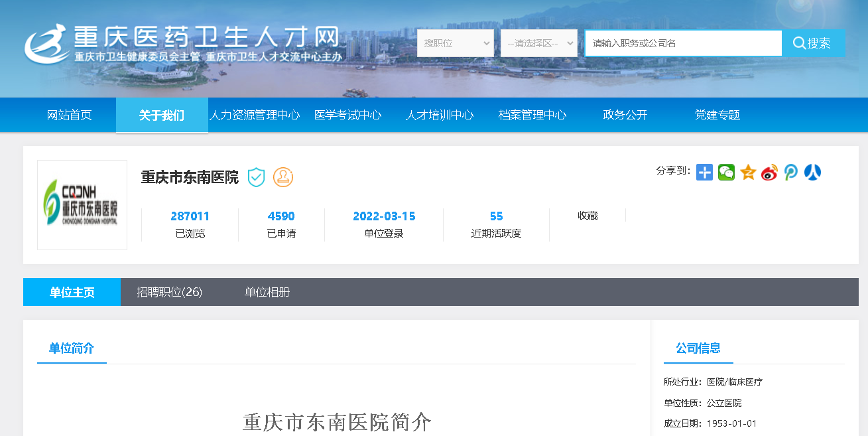
Task: Share to QQ Zone star icon
Action: pyautogui.click(x=748, y=173)
